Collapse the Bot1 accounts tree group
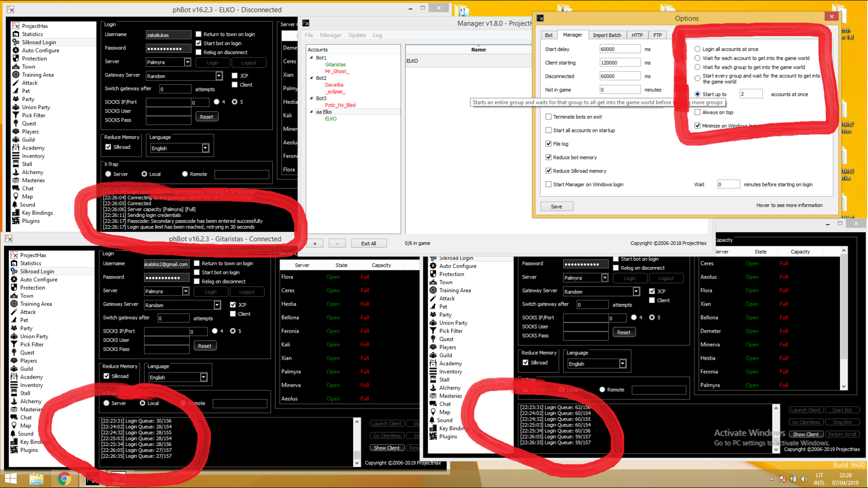This screenshot has width=868, height=488. point(311,58)
